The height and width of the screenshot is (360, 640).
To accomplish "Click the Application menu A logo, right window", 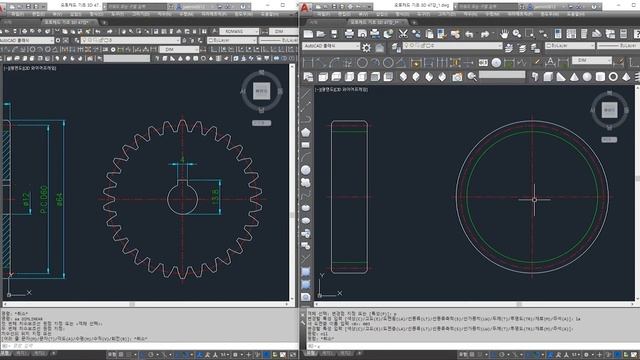I will point(305,7).
